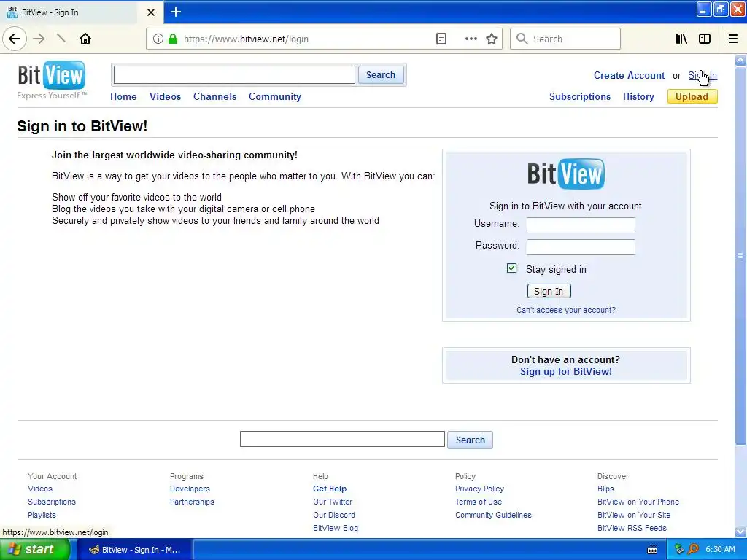Open the browser home page icon

(x=85, y=39)
